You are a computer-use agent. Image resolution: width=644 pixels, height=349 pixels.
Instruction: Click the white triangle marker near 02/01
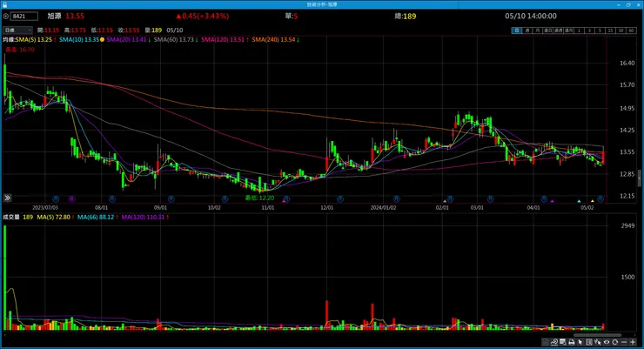coord(445,201)
